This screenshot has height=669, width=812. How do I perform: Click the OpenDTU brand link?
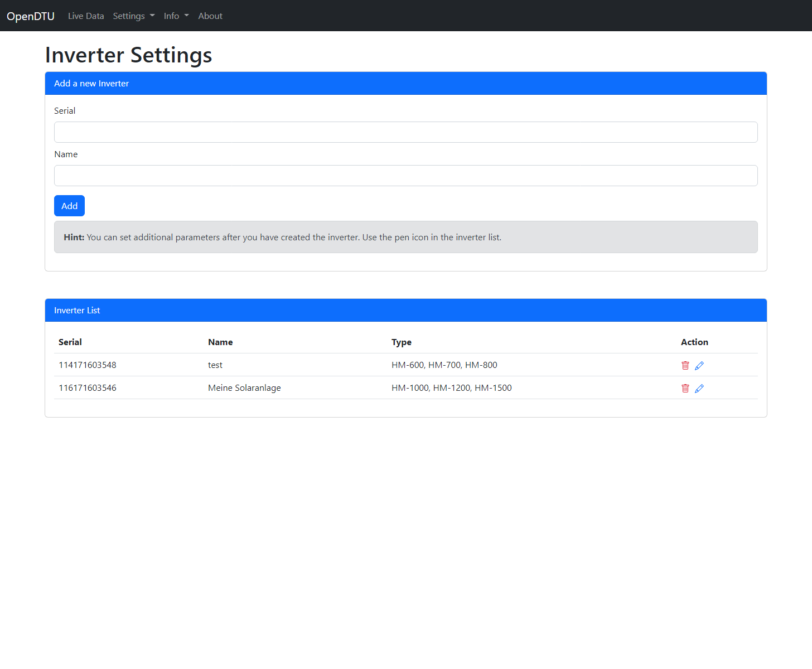coord(31,16)
